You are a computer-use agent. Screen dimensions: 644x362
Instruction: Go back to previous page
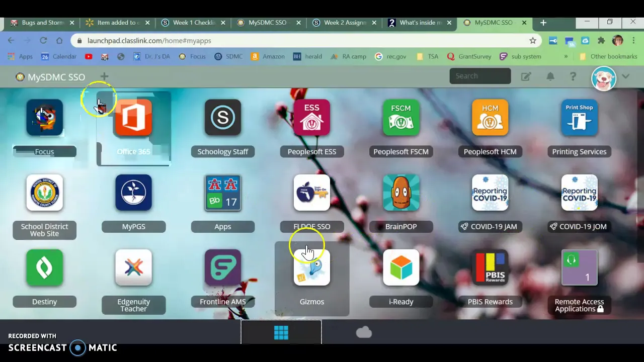[x=11, y=41]
